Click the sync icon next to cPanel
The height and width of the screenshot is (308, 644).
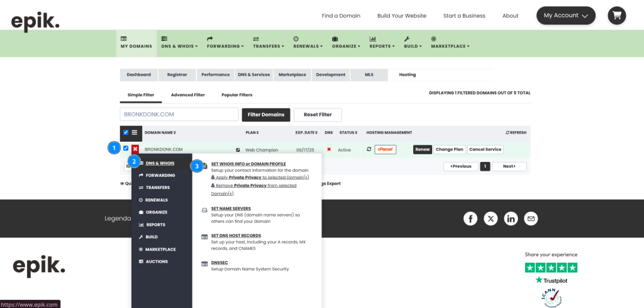click(x=369, y=149)
